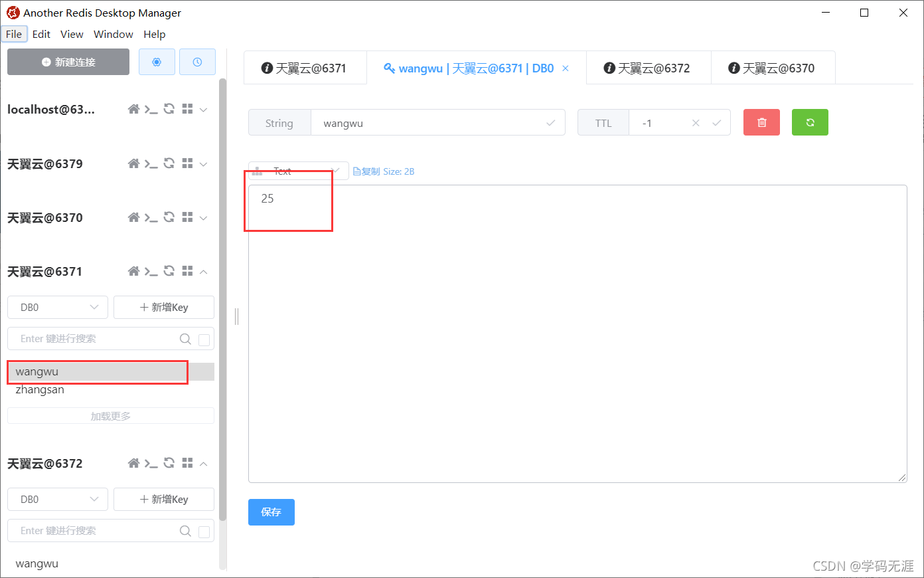Click 加载更多 load more button
The image size is (924, 578).
[x=111, y=416]
